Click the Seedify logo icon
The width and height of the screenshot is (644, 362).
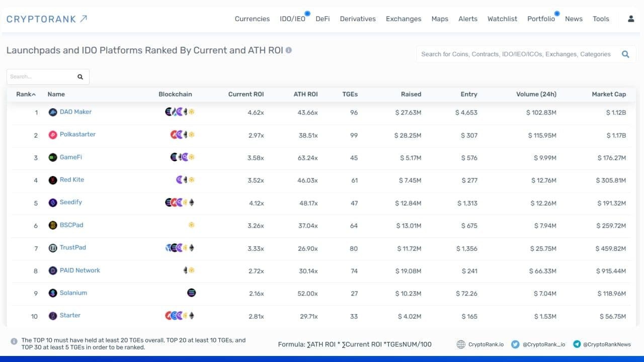point(53,203)
